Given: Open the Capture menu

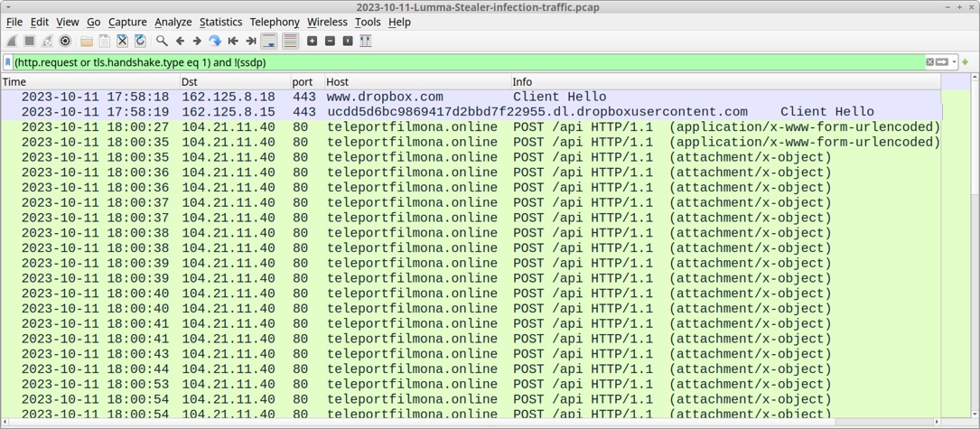Looking at the screenshot, I should click(x=127, y=22).
